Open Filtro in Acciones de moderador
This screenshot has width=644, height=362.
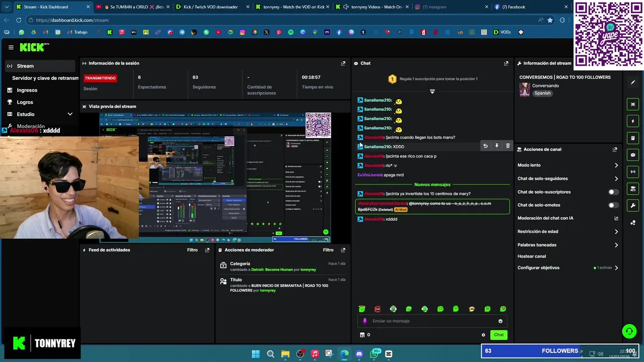pos(328,250)
